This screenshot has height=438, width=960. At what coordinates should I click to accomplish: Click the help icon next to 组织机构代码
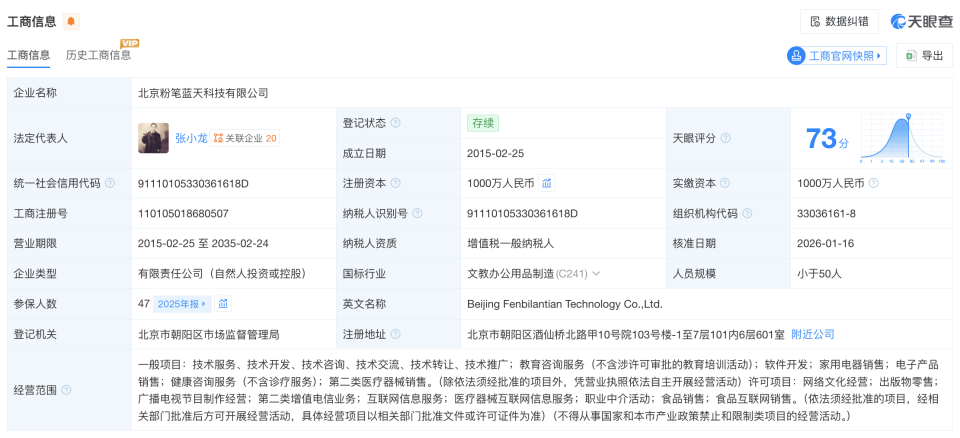[x=747, y=213]
